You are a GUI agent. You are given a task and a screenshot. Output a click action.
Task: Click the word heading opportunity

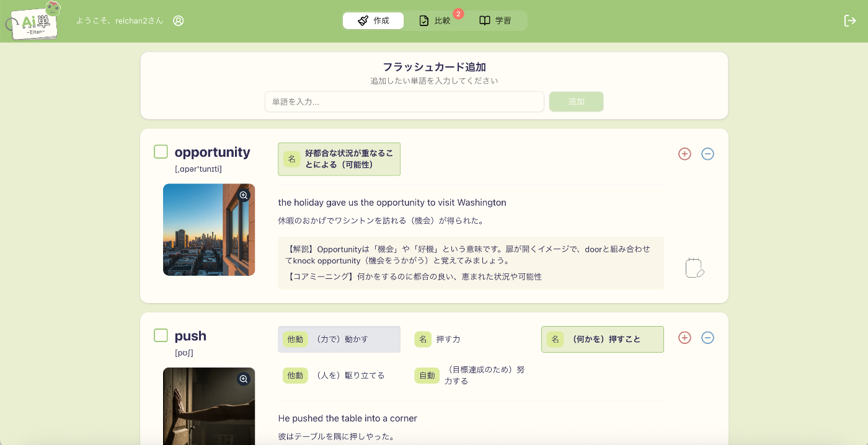(x=213, y=152)
